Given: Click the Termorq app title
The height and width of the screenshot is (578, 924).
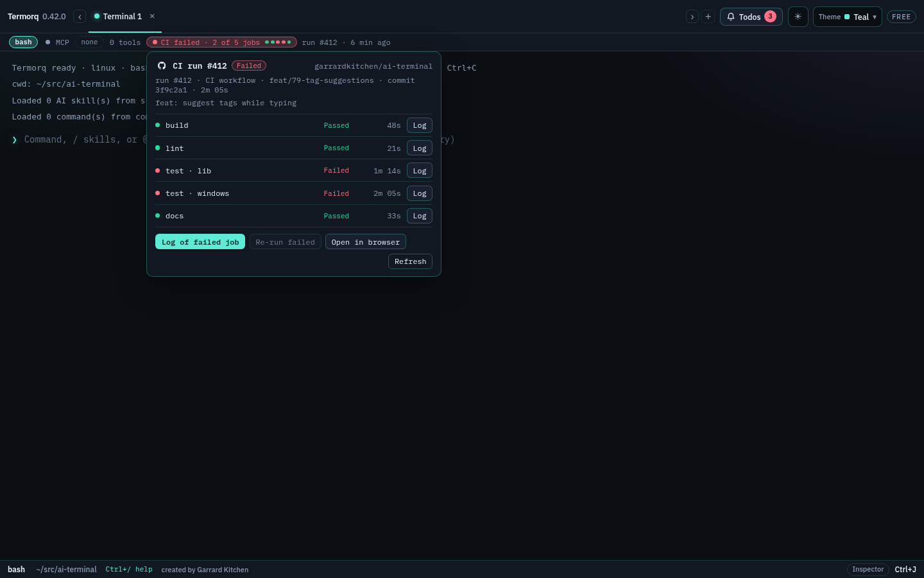Looking at the screenshot, I should click(x=23, y=17).
